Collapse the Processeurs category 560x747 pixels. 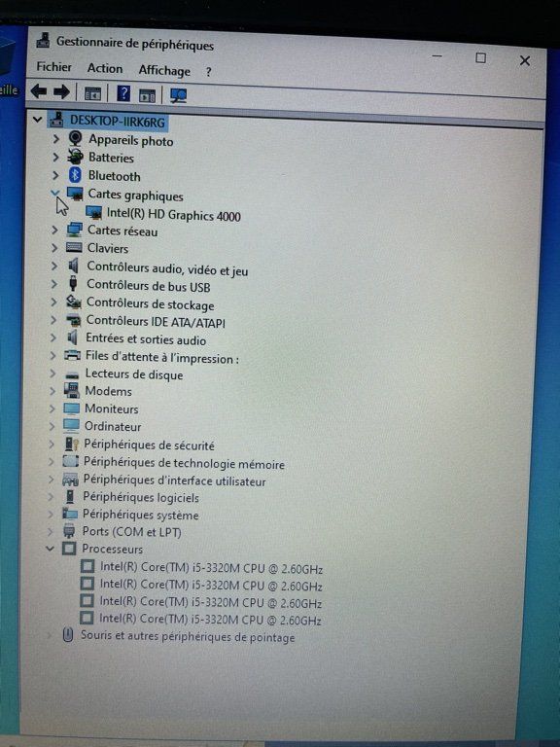50,549
